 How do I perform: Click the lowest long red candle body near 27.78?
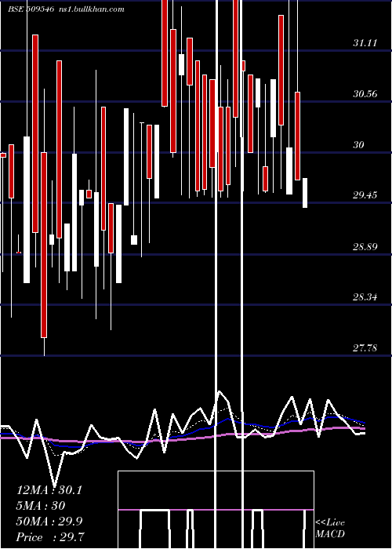click(x=44, y=245)
